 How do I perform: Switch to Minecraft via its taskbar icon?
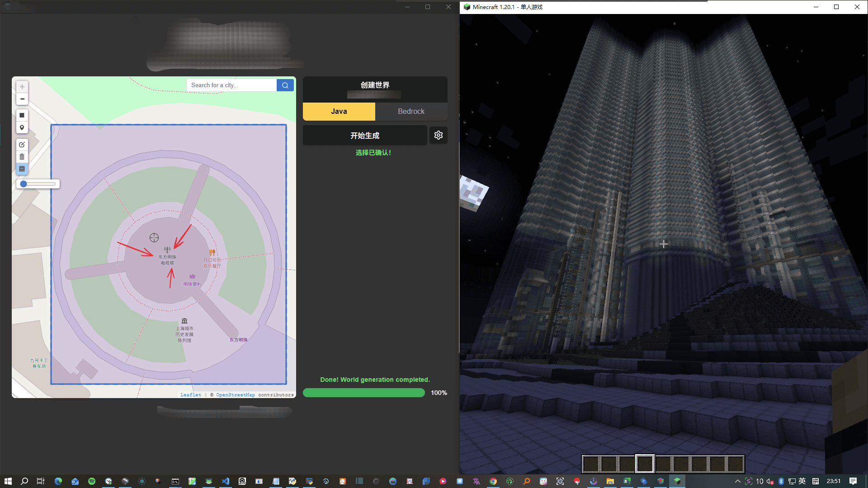coord(677,481)
